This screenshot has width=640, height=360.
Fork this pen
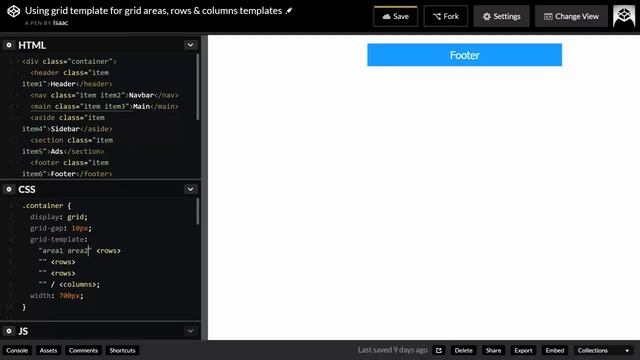(446, 16)
